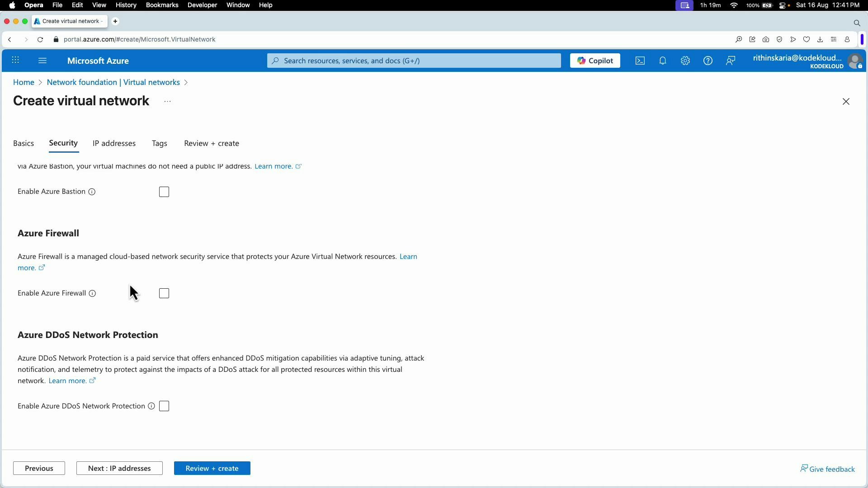The height and width of the screenshot is (488, 868).
Task: Open the Feedback icon beside Help
Action: tap(731, 60)
